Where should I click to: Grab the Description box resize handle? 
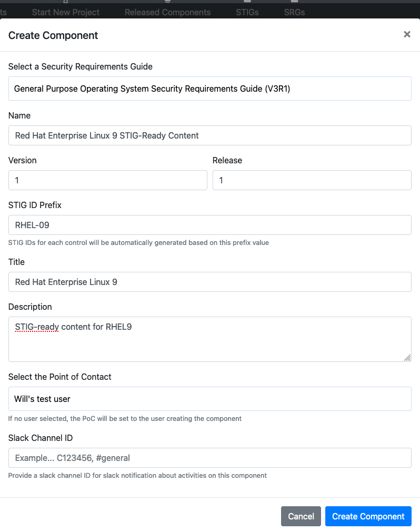407,358
